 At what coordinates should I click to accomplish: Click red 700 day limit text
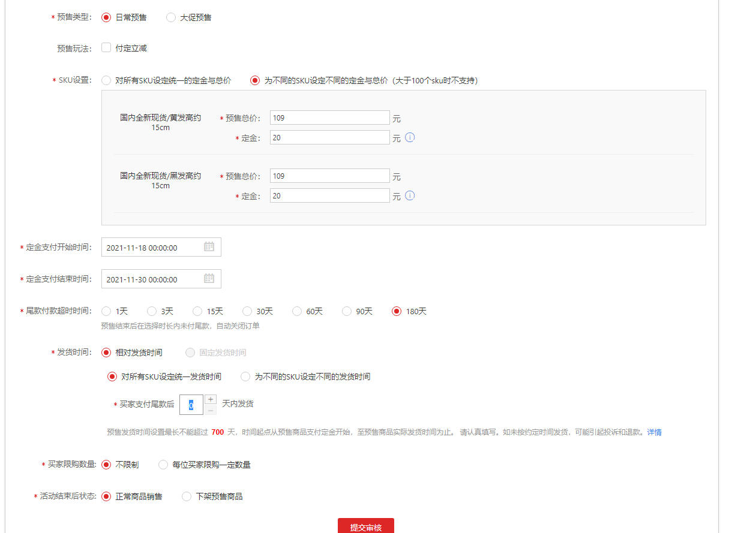[218, 432]
